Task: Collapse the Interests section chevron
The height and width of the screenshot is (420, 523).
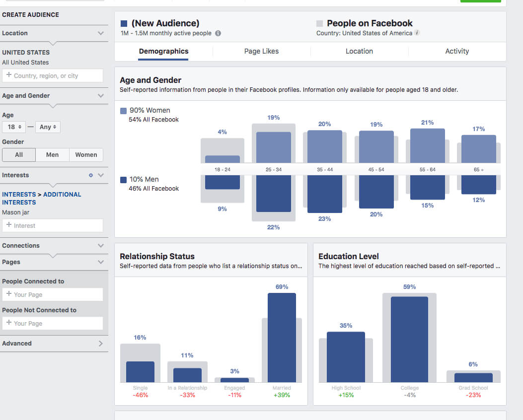Action: pyautogui.click(x=101, y=175)
